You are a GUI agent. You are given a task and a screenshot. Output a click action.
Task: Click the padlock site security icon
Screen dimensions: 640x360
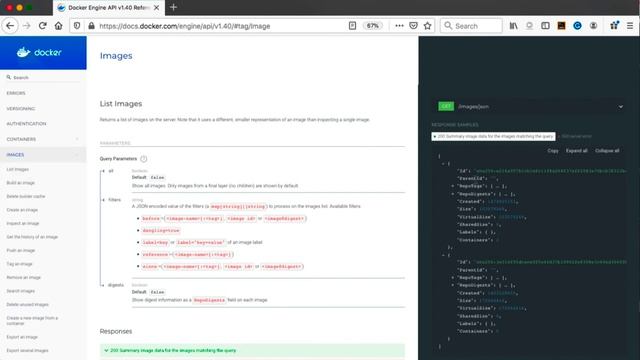(91, 26)
